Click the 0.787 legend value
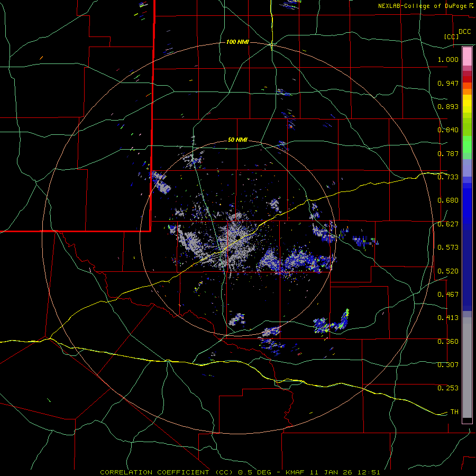The width and height of the screenshot is (476, 476). [x=448, y=153]
